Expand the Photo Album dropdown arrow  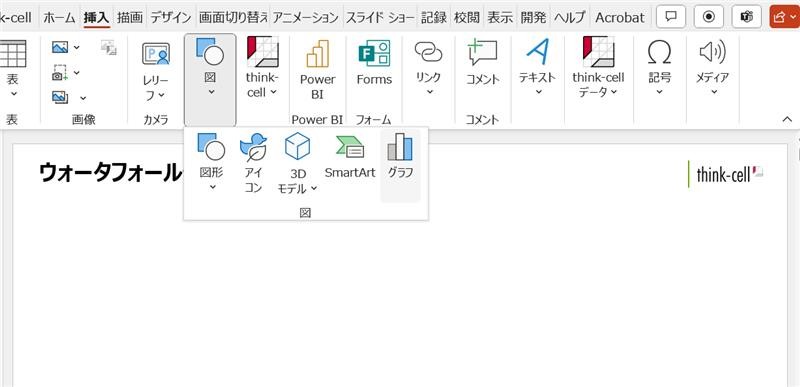[x=83, y=98]
